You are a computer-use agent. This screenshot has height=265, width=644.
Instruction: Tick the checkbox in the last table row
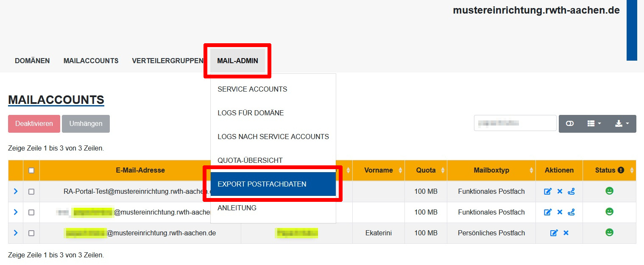point(31,233)
